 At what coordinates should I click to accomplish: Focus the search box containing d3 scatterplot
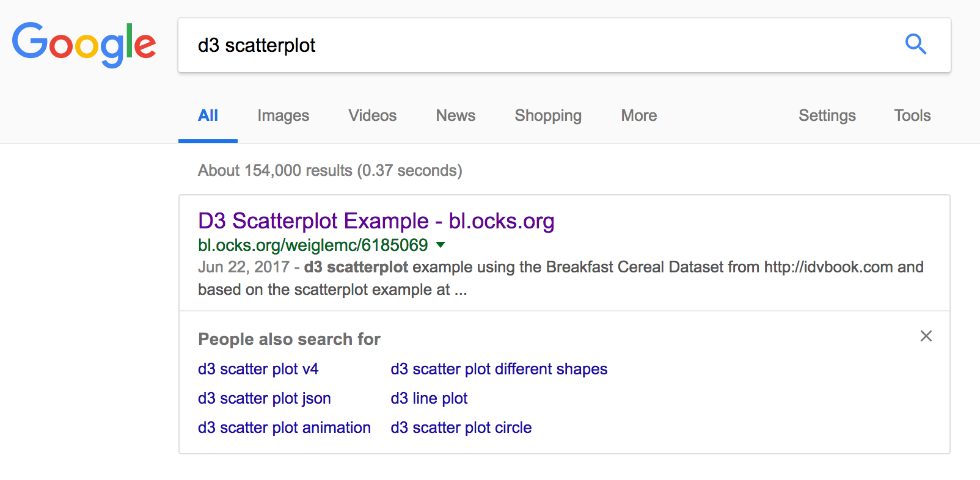pyautogui.click(x=538, y=45)
